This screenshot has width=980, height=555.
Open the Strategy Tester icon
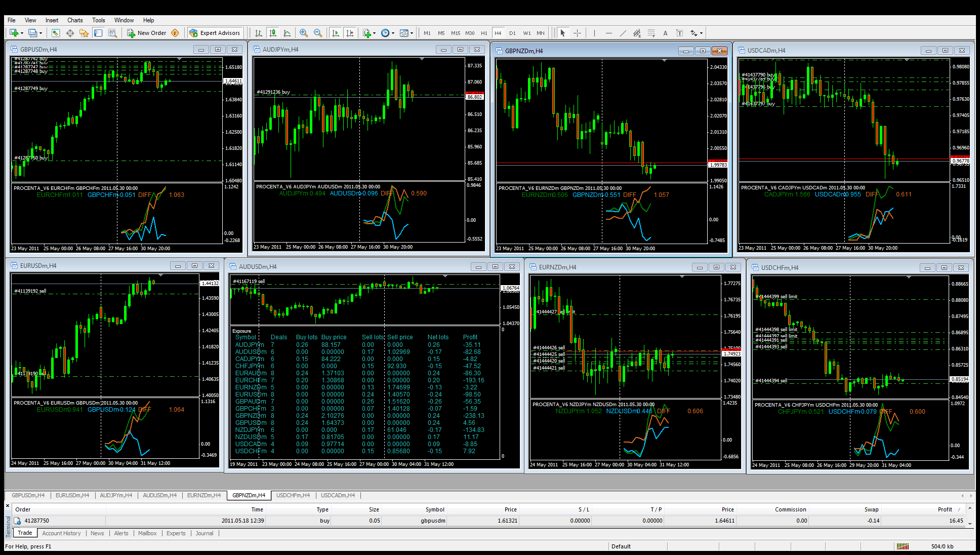[112, 33]
